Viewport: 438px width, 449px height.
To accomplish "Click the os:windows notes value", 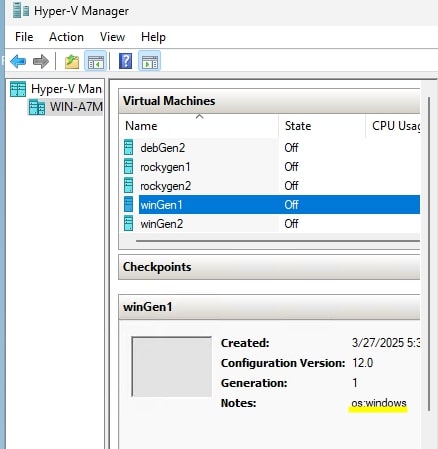I will pos(379,403).
